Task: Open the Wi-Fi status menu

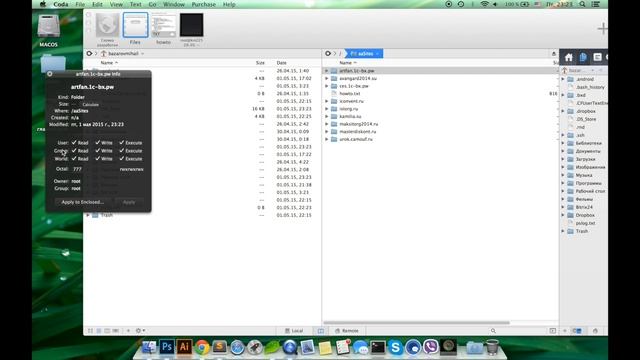Action: coord(484,4)
